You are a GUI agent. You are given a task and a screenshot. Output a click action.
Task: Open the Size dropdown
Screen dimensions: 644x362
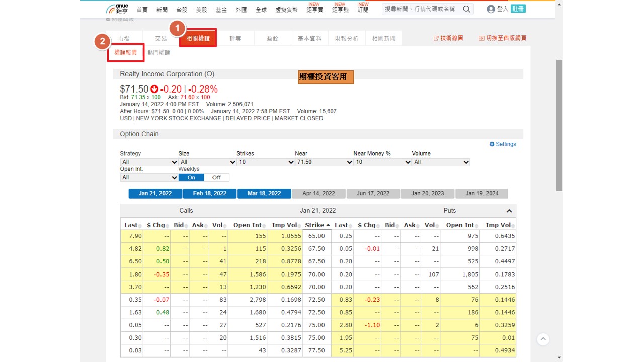click(x=207, y=162)
